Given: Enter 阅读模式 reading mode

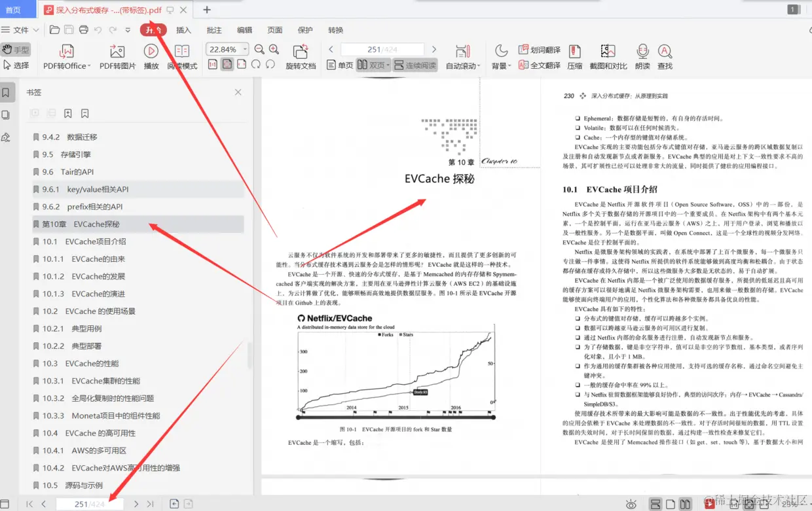Looking at the screenshot, I should [182, 57].
